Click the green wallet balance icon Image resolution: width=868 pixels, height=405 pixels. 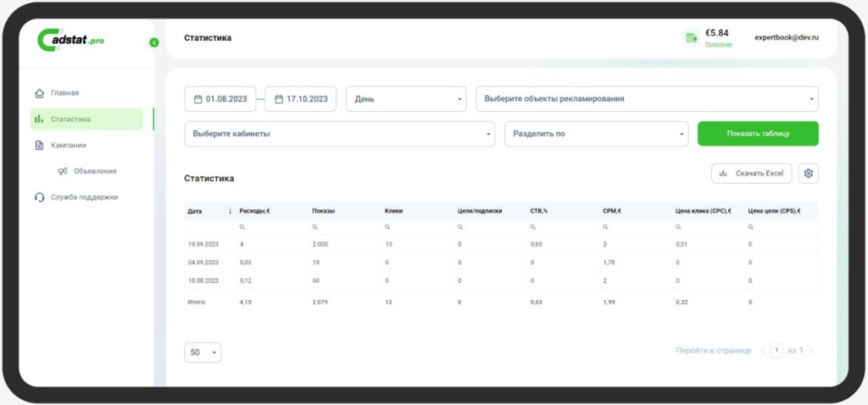click(691, 37)
